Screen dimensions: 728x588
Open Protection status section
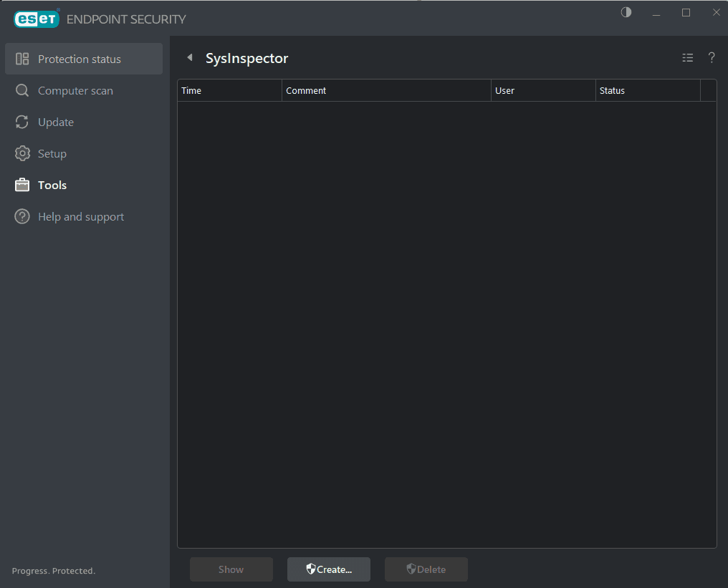pos(84,59)
